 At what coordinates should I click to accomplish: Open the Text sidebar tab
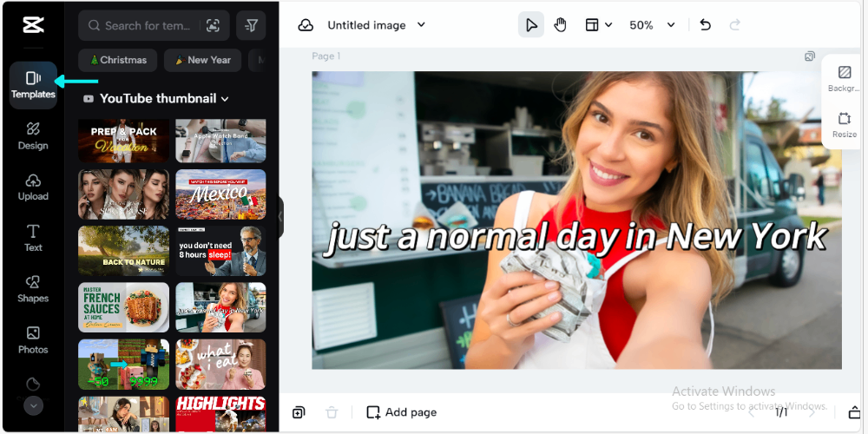pos(33,238)
